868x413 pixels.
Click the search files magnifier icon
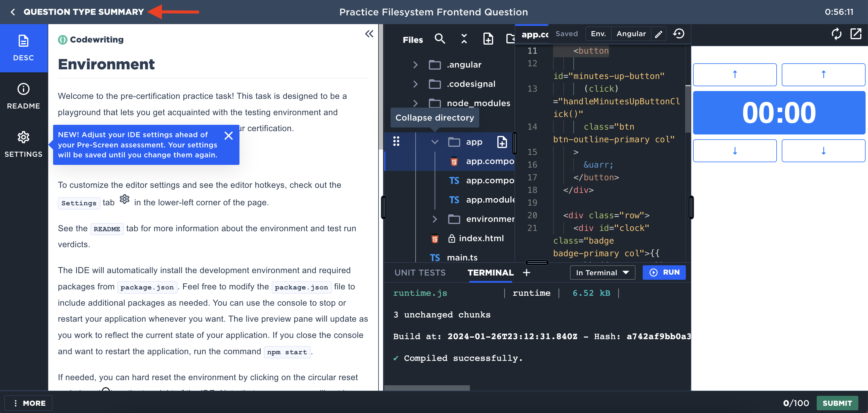pyautogui.click(x=440, y=39)
